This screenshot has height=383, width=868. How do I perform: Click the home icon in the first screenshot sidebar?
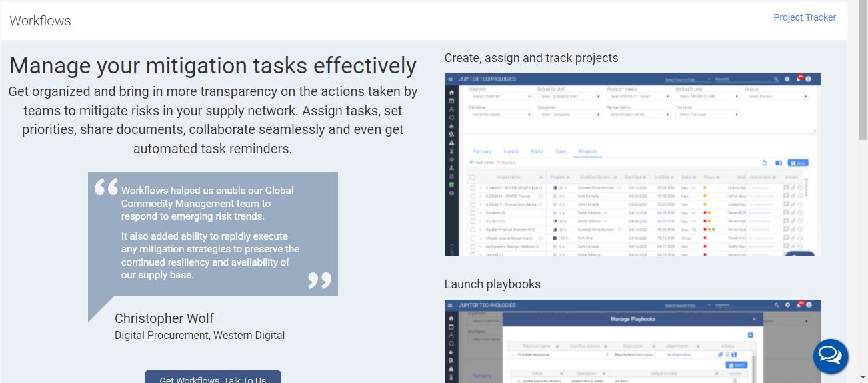pyautogui.click(x=451, y=92)
